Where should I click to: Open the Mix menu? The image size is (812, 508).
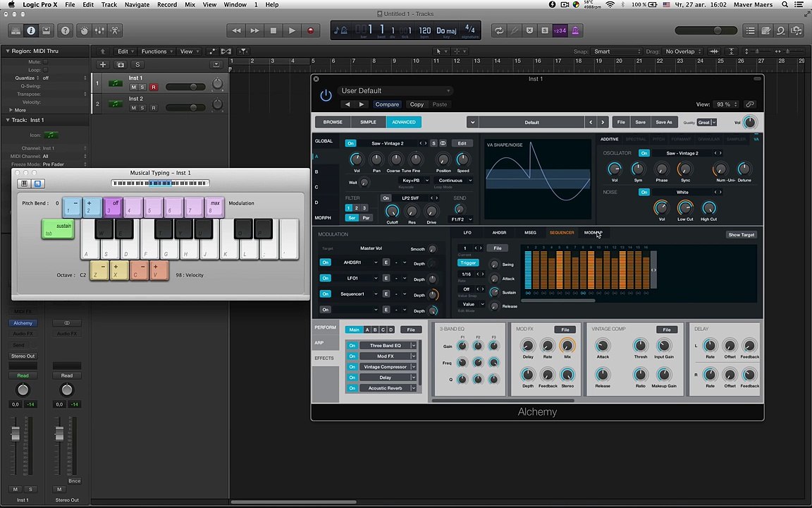click(x=190, y=5)
